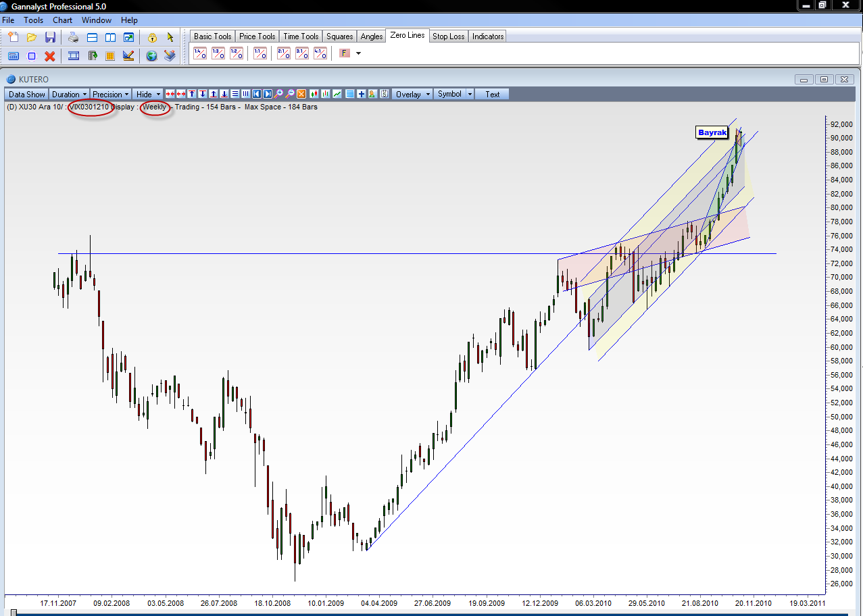The width and height of the screenshot is (863, 616).
Task: Delete with the red X icon
Action: point(49,55)
